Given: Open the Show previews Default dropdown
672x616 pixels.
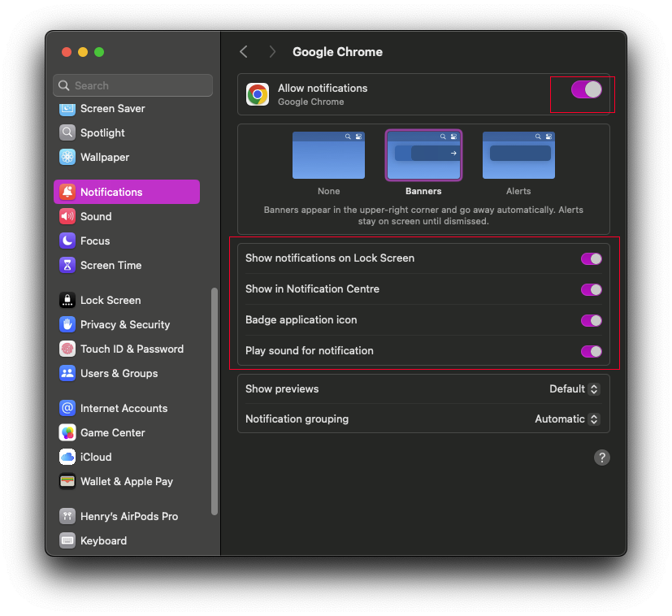Looking at the screenshot, I should 574,388.
